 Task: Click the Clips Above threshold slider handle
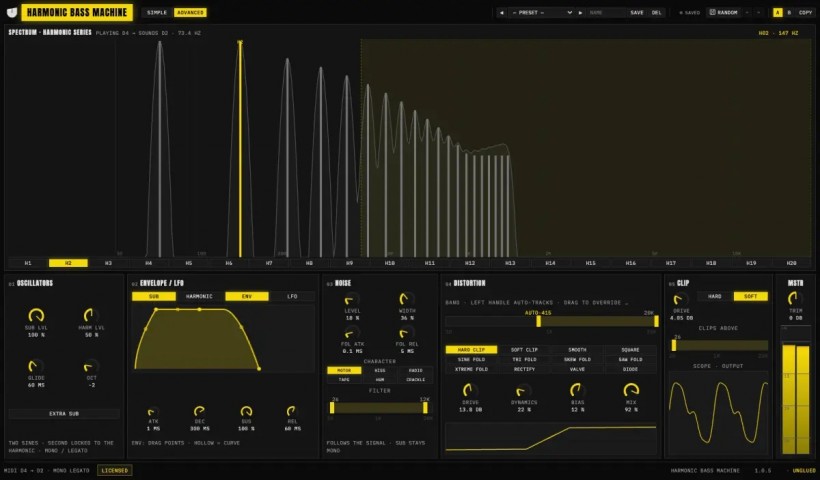click(674, 346)
